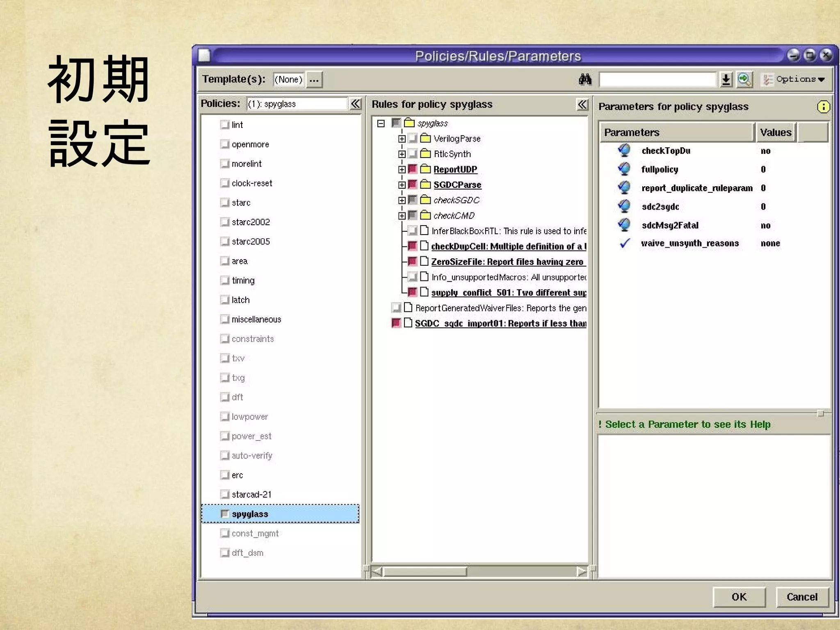Click the binoculars search icon

(x=585, y=79)
